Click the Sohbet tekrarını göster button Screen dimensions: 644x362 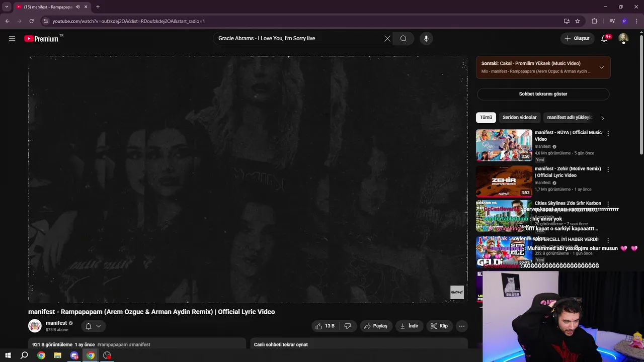tap(543, 94)
